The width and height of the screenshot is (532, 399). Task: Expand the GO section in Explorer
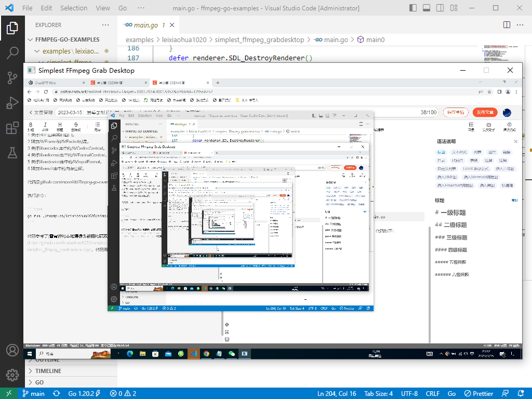click(x=39, y=382)
